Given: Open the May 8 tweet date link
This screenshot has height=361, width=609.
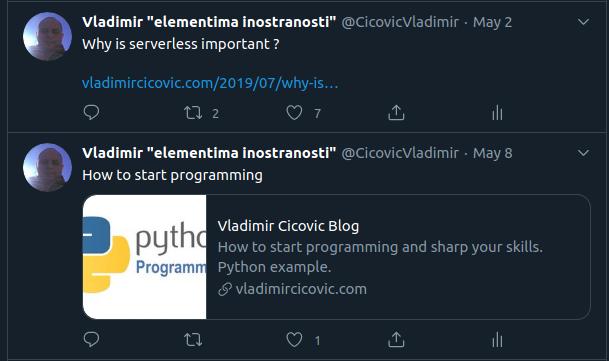Looking at the screenshot, I should (x=492, y=153).
